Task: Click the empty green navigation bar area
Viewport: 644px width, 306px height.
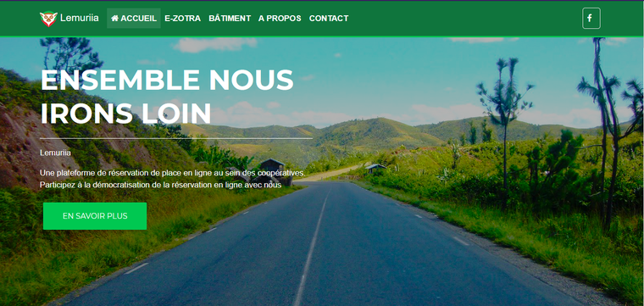Action: click(464, 19)
